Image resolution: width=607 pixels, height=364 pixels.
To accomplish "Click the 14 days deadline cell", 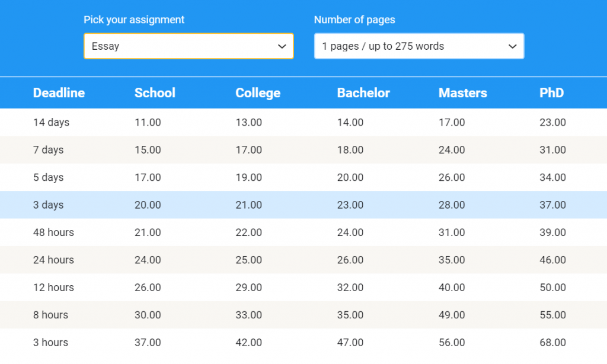I will click(x=50, y=123).
